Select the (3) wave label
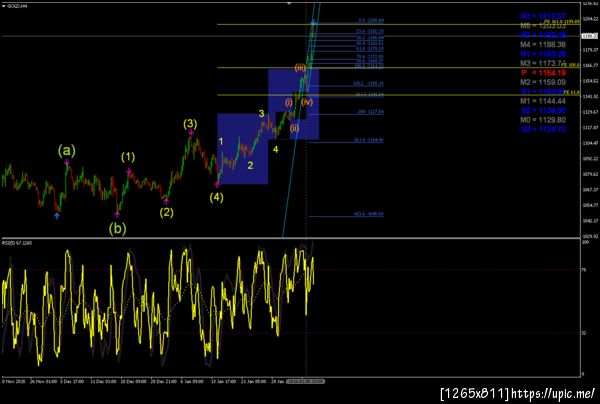This screenshot has width=600, height=404. coord(190,124)
